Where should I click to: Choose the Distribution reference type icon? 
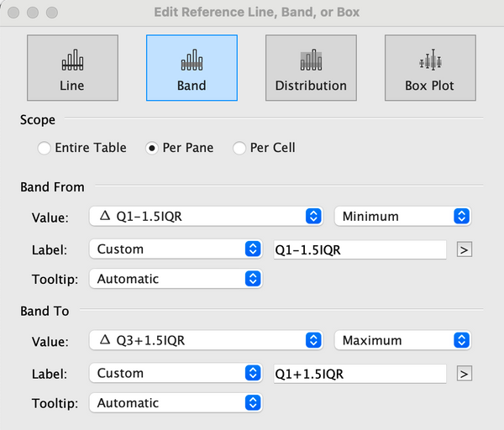coord(311,68)
